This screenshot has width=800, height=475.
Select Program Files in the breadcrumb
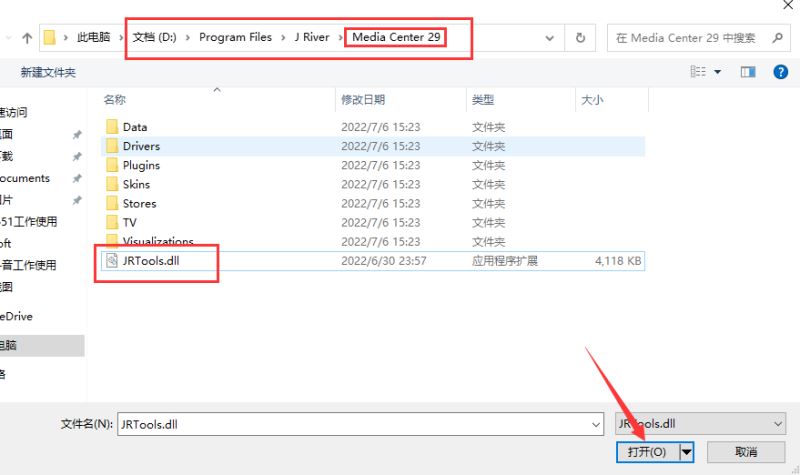[235, 37]
